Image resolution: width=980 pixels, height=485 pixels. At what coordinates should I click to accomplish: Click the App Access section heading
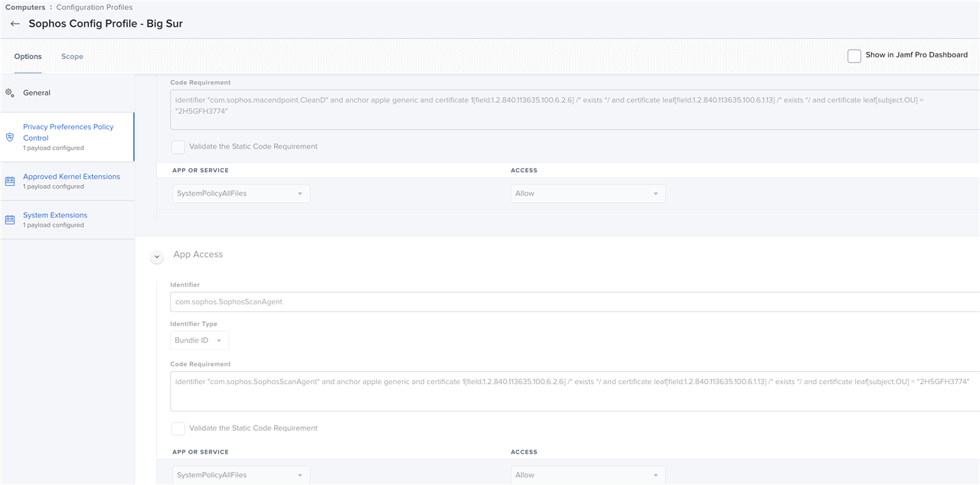click(x=198, y=255)
